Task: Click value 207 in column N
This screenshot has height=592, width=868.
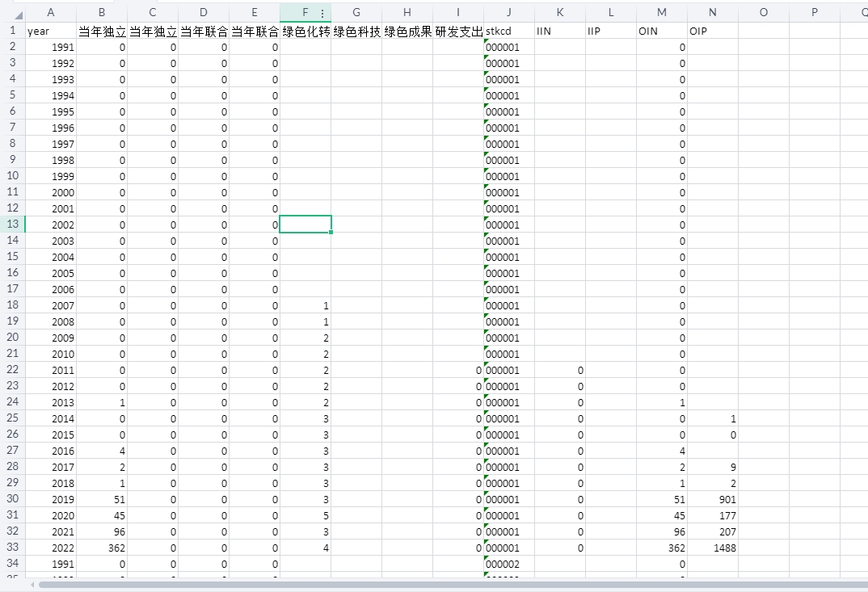Action: (713, 531)
